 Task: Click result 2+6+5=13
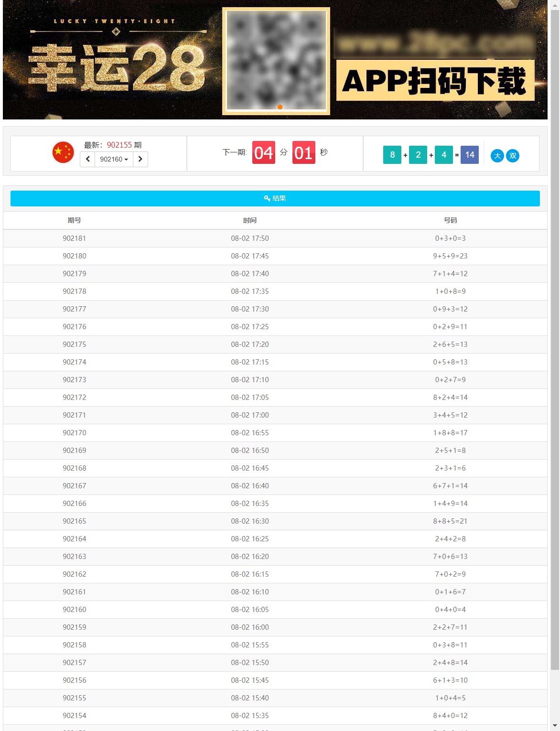point(451,344)
